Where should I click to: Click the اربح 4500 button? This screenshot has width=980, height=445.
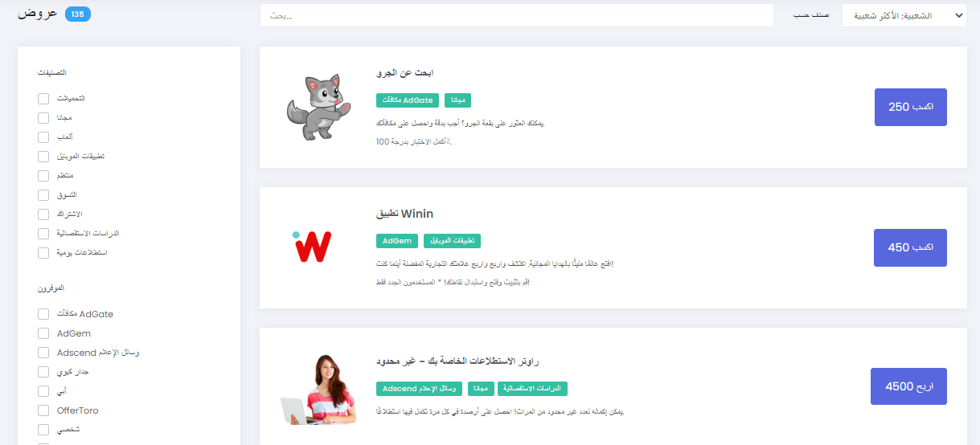(909, 386)
